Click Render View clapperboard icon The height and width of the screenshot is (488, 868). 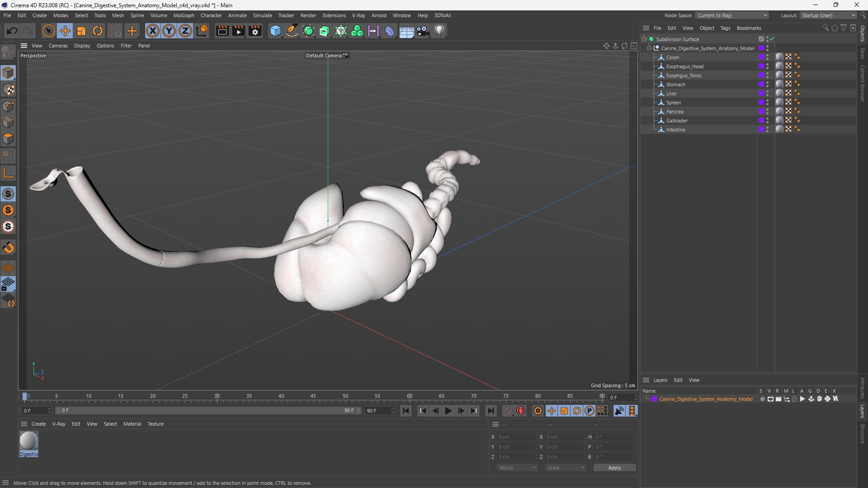(222, 31)
